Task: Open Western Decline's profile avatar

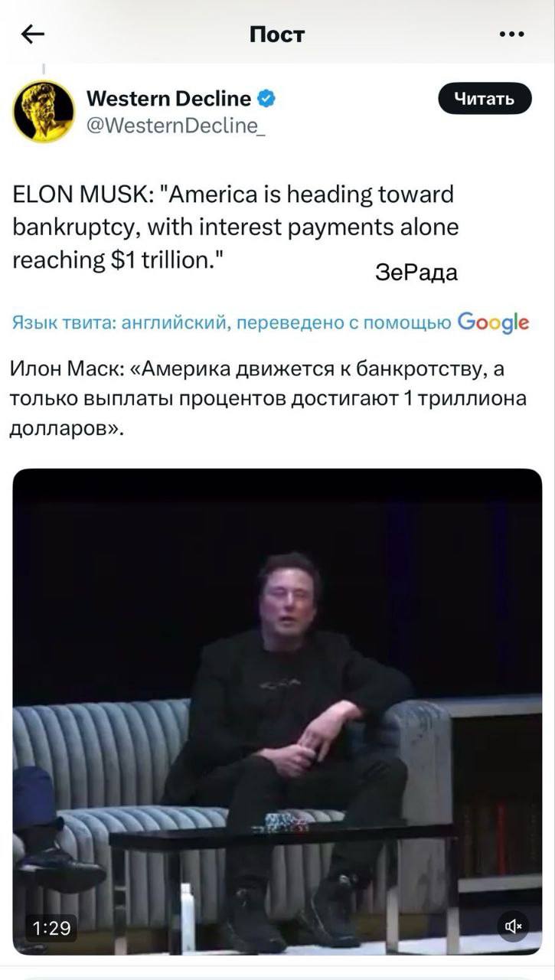Action: tap(44, 112)
